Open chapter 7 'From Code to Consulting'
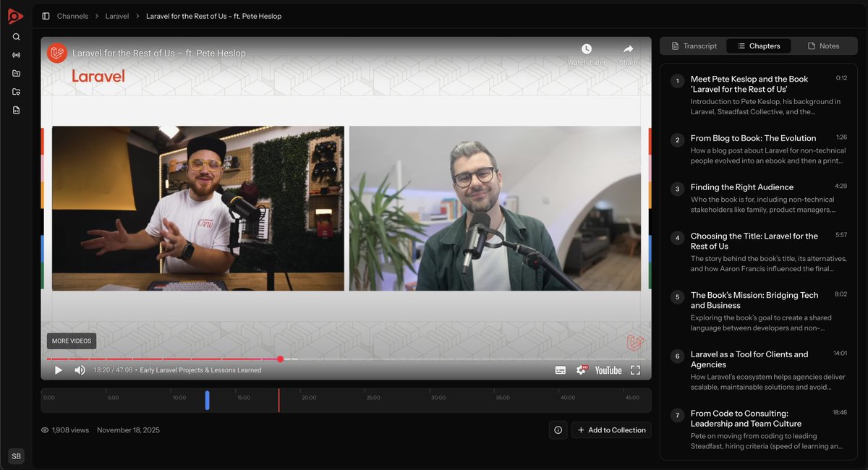868x470 pixels. click(x=759, y=430)
